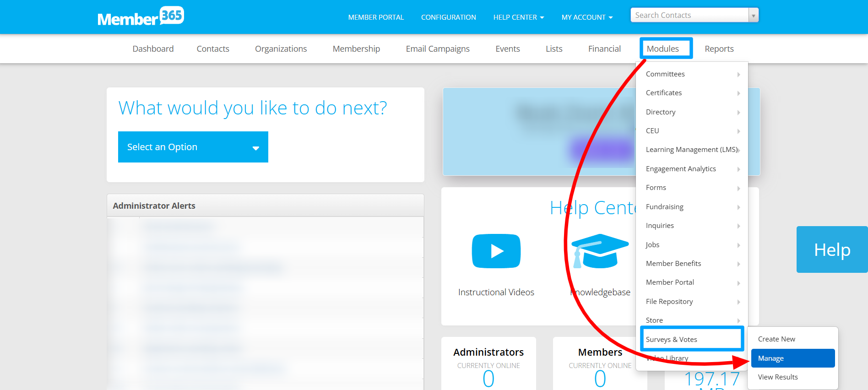Click the Member Portal link
The width and height of the screenshot is (868, 390).
(375, 17)
